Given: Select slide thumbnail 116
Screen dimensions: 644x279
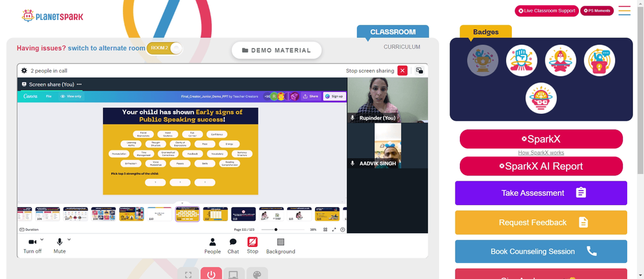Looking at the screenshot, I should click(327, 214).
